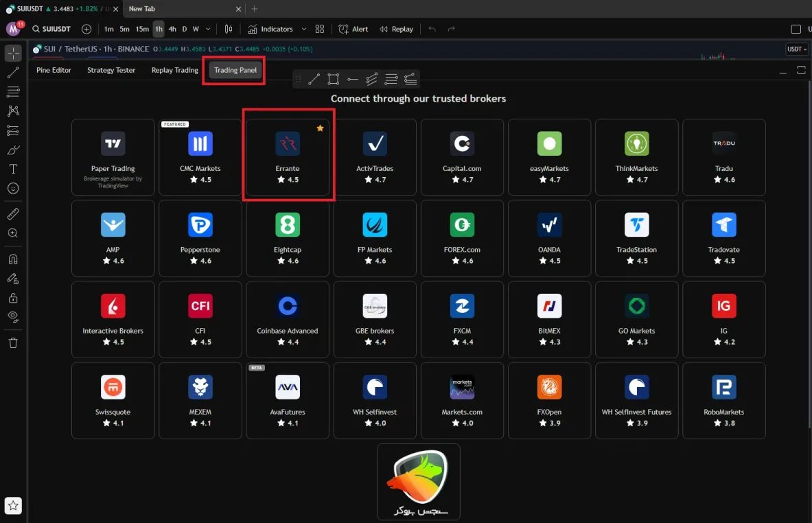Toggle stay in drawing mode
This screenshot has width=812, height=523.
point(14,279)
